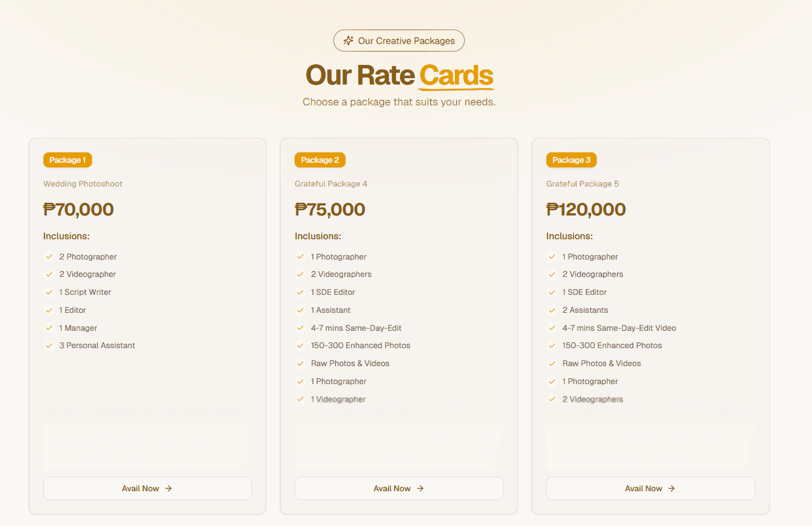The height and width of the screenshot is (526, 812).
Task: Click the Avail Now button for ₱70,000 package
Action: click(x=147, y=488)
